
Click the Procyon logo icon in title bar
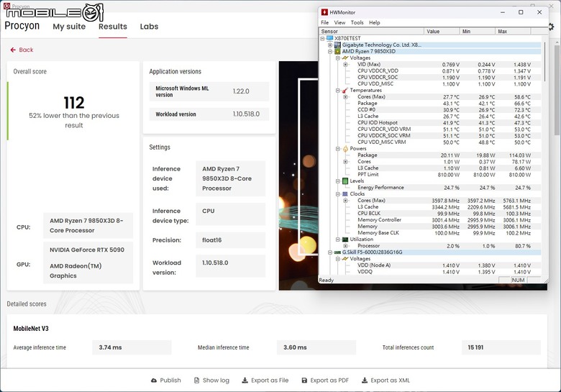tap(6, 6)
